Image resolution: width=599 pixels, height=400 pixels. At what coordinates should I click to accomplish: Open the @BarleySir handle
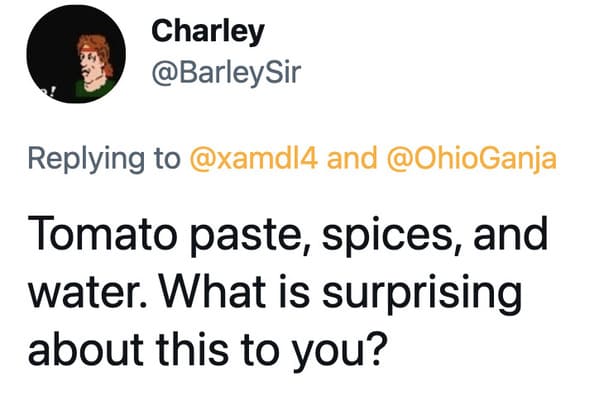coord(227,72)
